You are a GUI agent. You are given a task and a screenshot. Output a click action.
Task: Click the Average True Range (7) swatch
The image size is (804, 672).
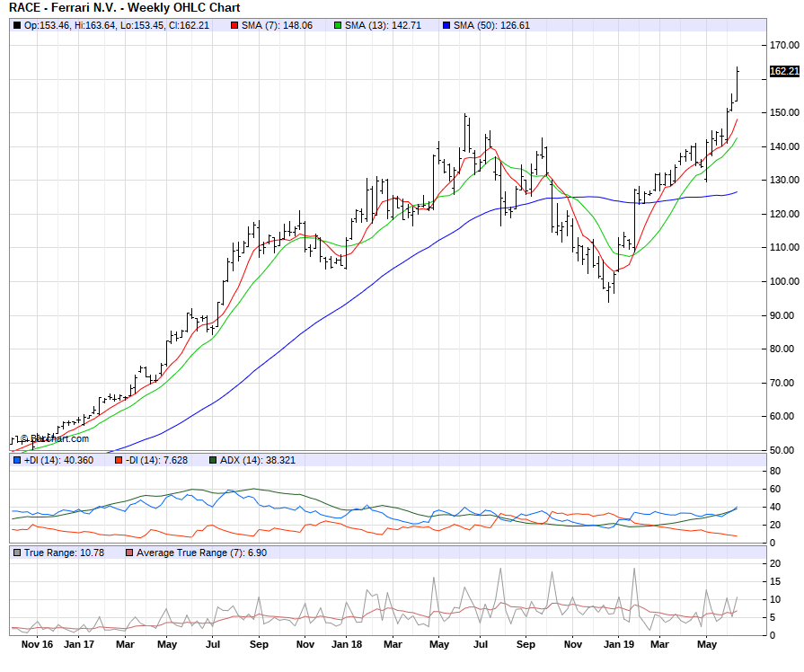point(129,553)
